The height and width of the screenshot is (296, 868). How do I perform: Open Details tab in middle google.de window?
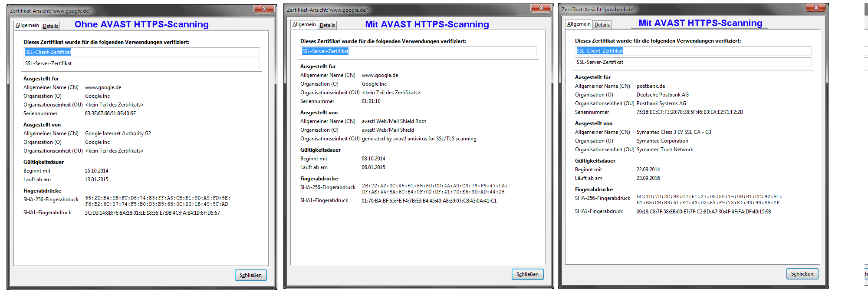tap(327, 25)
